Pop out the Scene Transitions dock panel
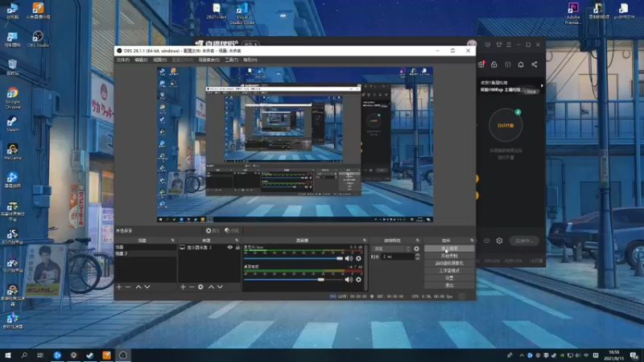The width and height of the screenshot is (644, 362). coord(418,241)
